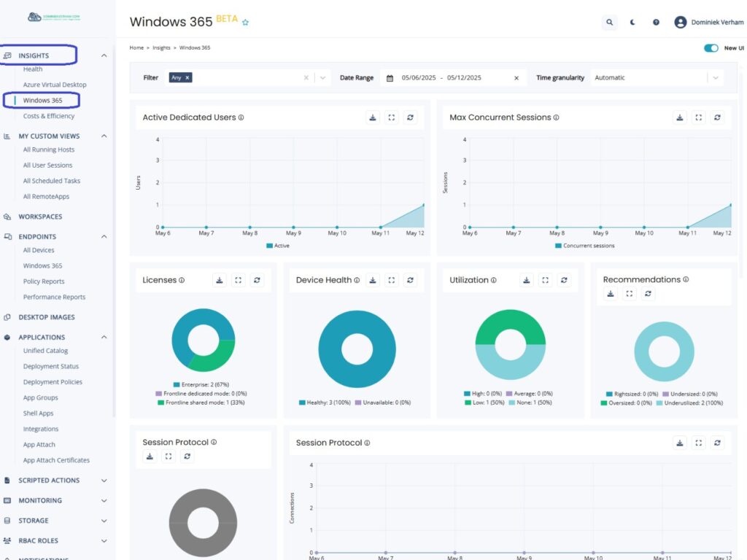Viewport: 747px width, 560px height.
Task: Refresh the Licenses chart
Action: pos(257,280)
